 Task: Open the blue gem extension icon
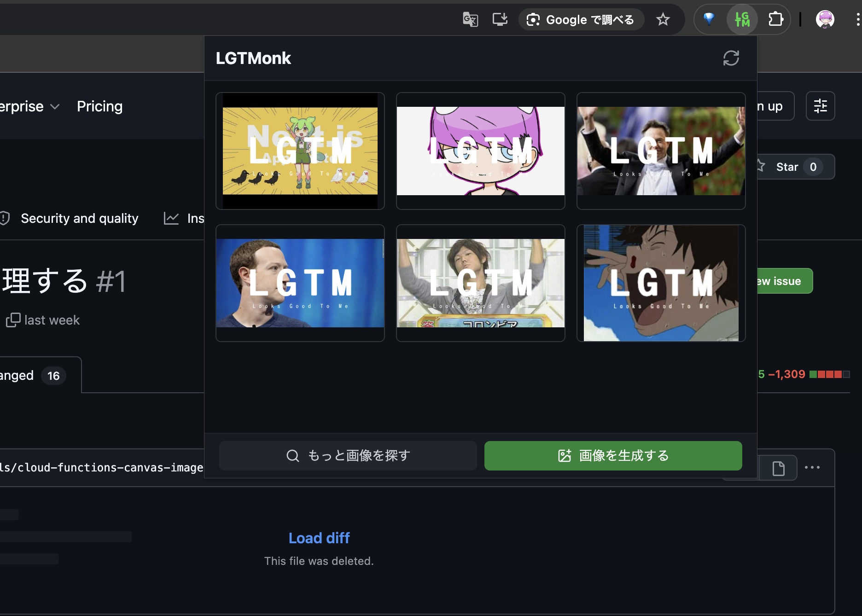709,19
